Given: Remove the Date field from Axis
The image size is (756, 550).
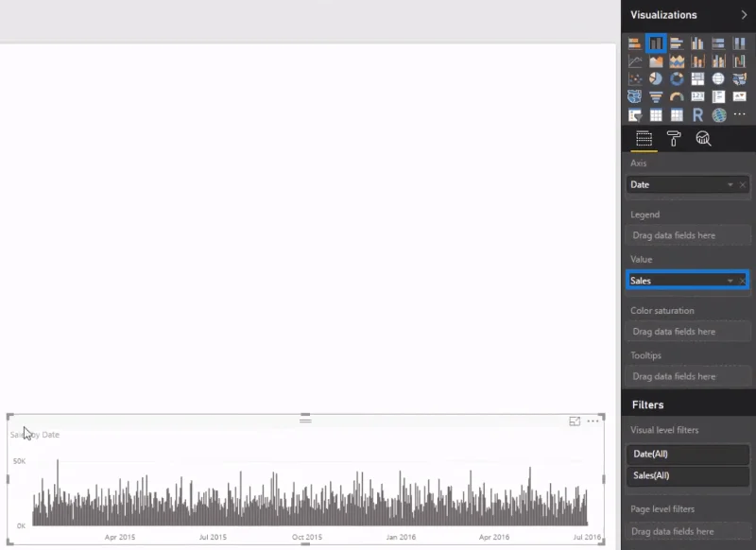Looking at the screenshot, I should pyautogui.click(x=743, y=184).
